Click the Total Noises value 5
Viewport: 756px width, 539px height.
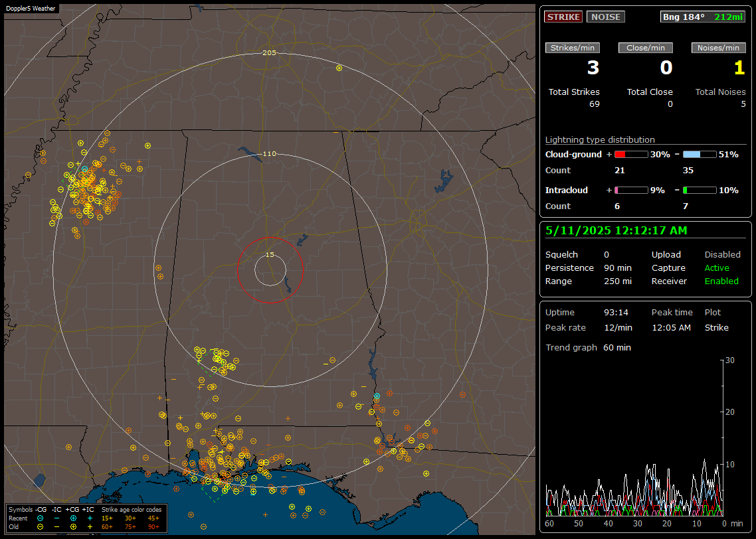tap(743, 104)
